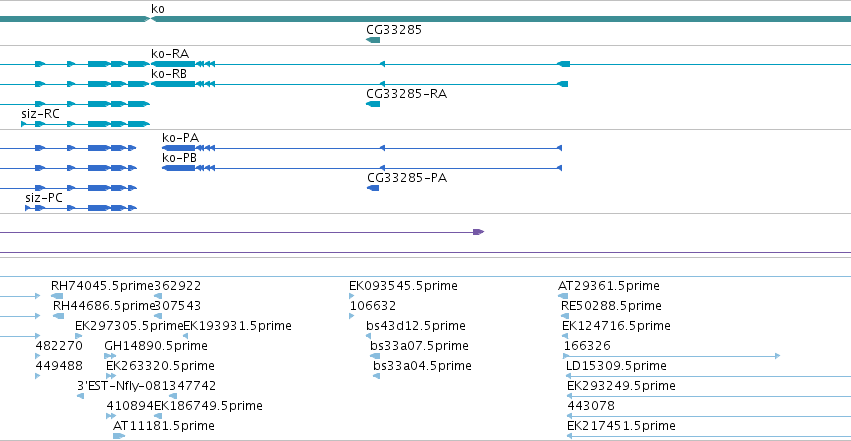
Task: Select the AT11181.5prime feature glyph
Action: point(119,436)
